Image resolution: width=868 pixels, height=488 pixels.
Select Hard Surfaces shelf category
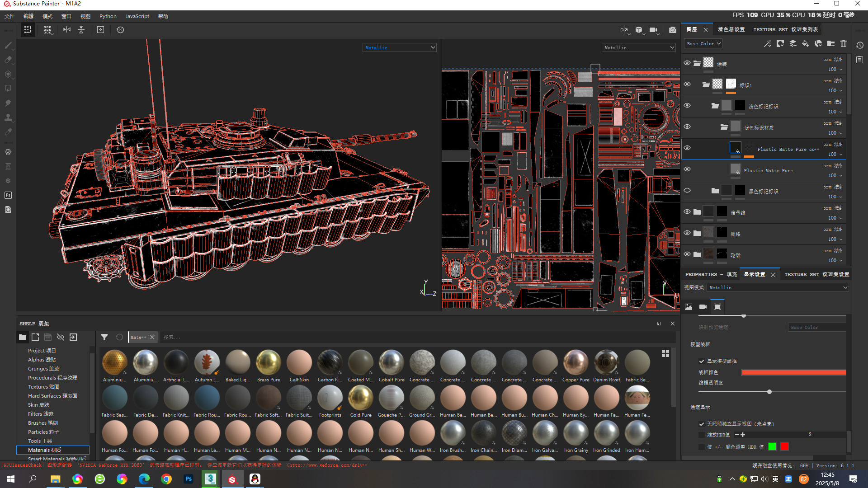[52, 396]
